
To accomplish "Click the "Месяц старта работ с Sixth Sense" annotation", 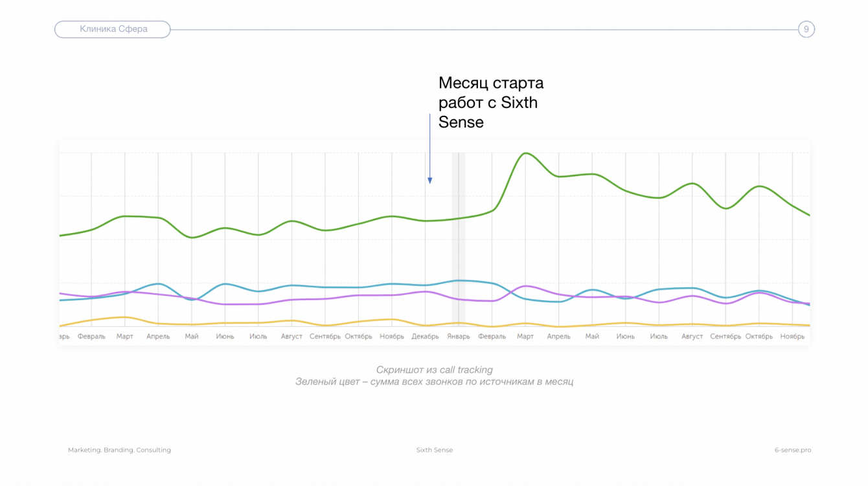I will pos(490,102).
